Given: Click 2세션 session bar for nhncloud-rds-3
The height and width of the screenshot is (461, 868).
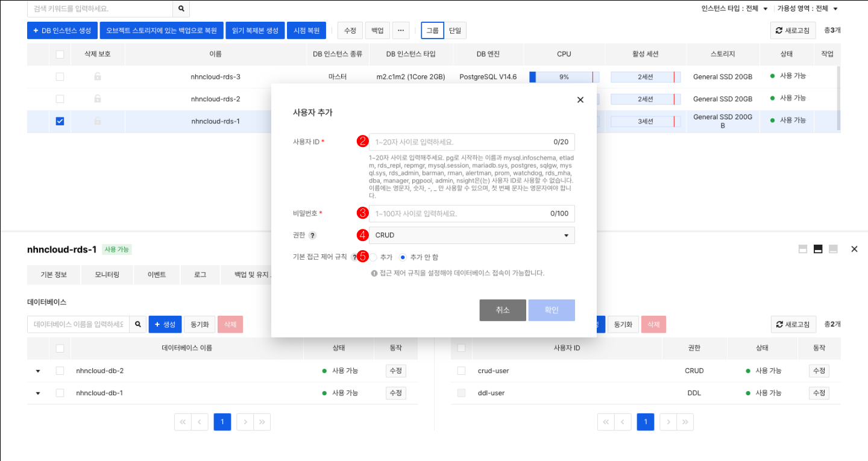Looking at the screenshot, I should click(x=646, y=77).
